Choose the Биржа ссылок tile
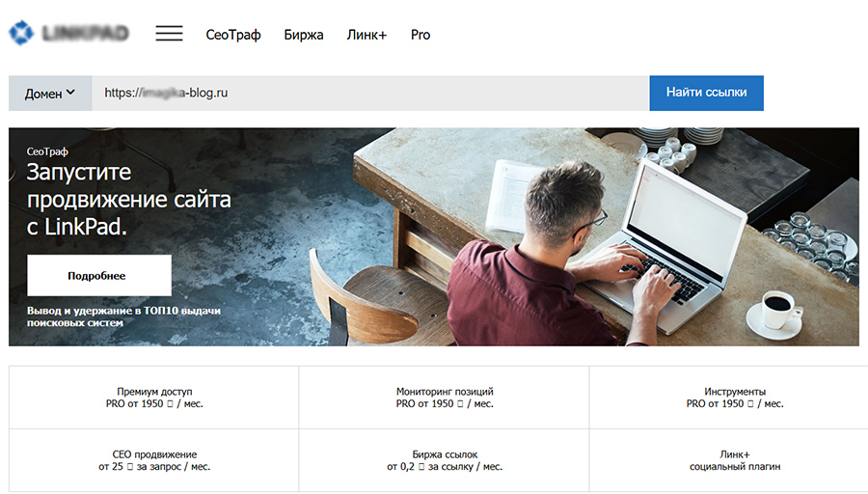Image resolution: width=868 pixels, height=494 pixels. (445, 460)
